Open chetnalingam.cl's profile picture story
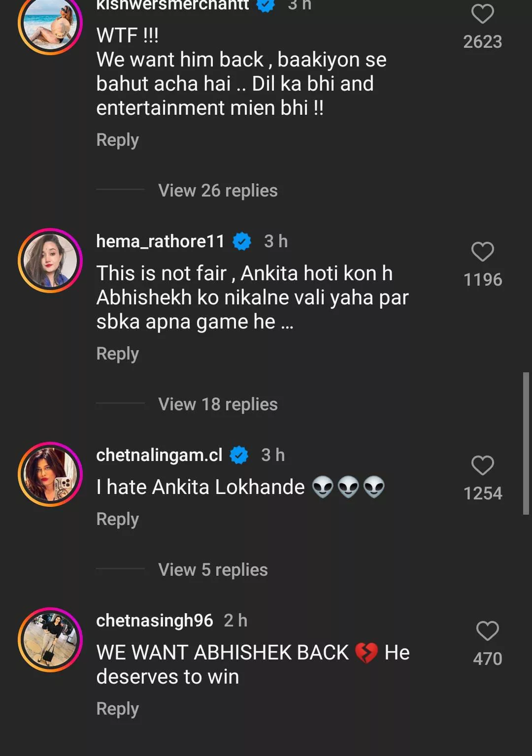Screen dimensions: 532x756 (50, 474)
